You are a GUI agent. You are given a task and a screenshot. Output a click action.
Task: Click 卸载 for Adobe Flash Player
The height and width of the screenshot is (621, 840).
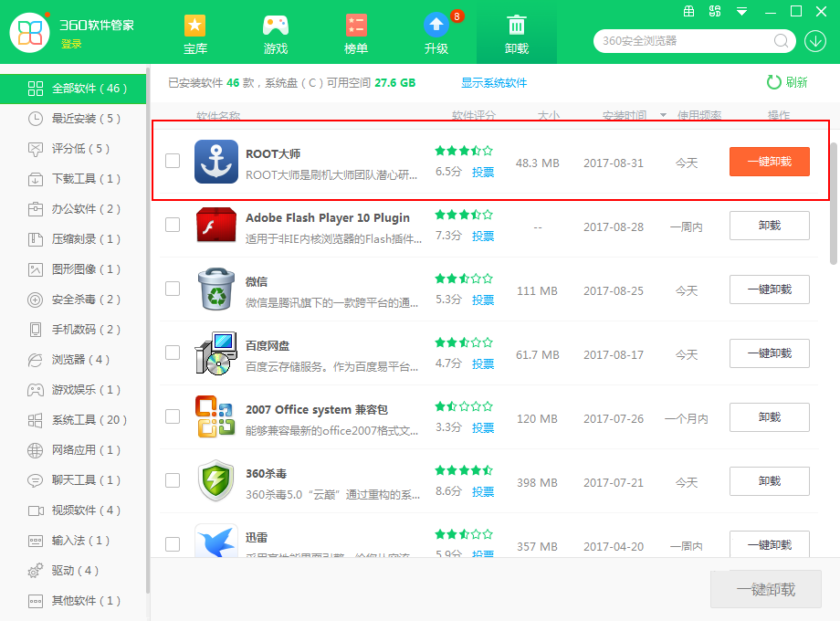point(770,225)
